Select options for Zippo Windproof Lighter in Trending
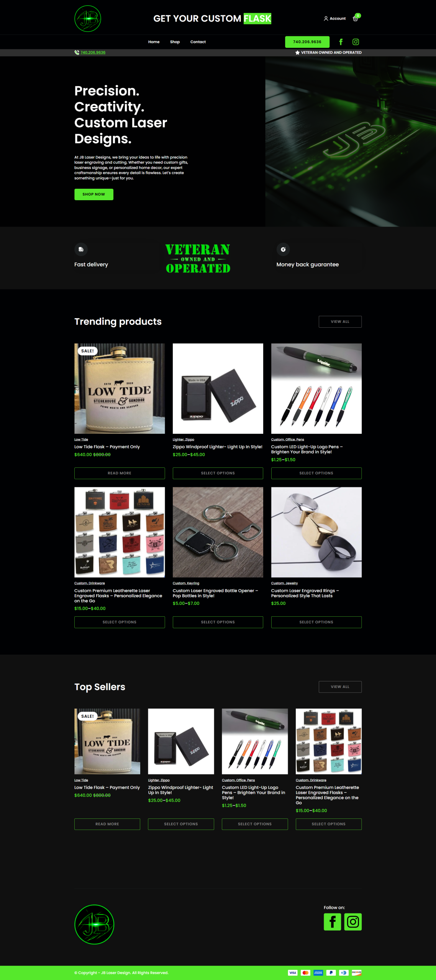The image size is (436, 980). tap(218, 473)
